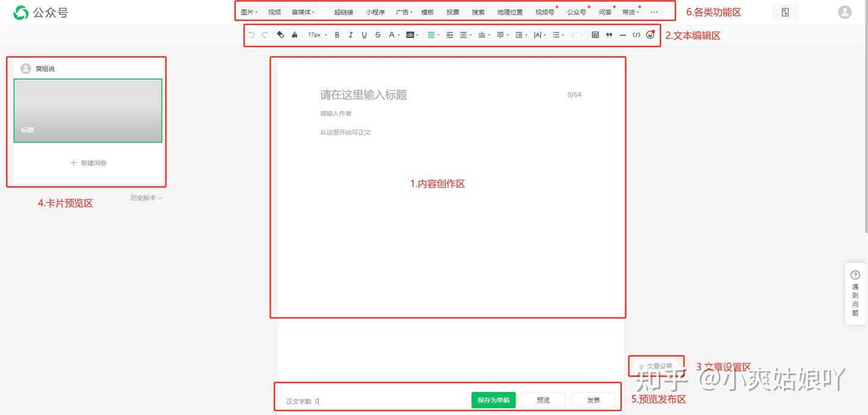Screen dimensions: 868x415
Task: Expand the 文章设置 article settings
Action: click(656, 366)
